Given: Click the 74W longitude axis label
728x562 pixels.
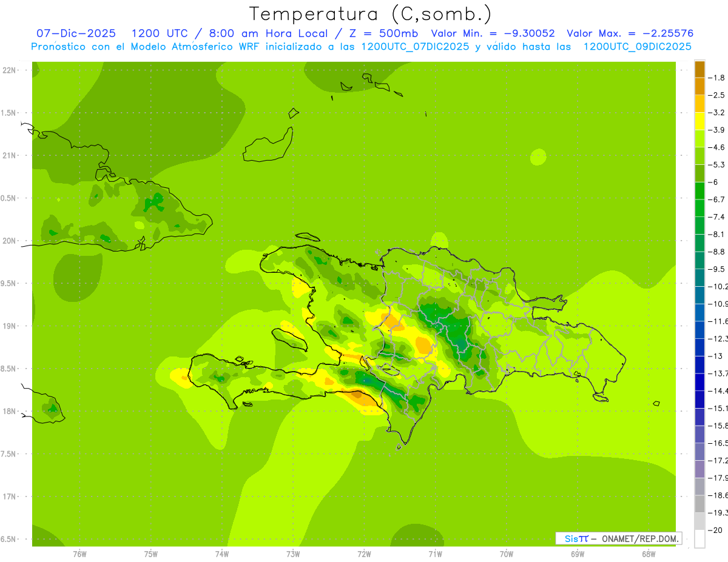Looking at the screenshot, I should pyautogui.click(x=222, y=554).
